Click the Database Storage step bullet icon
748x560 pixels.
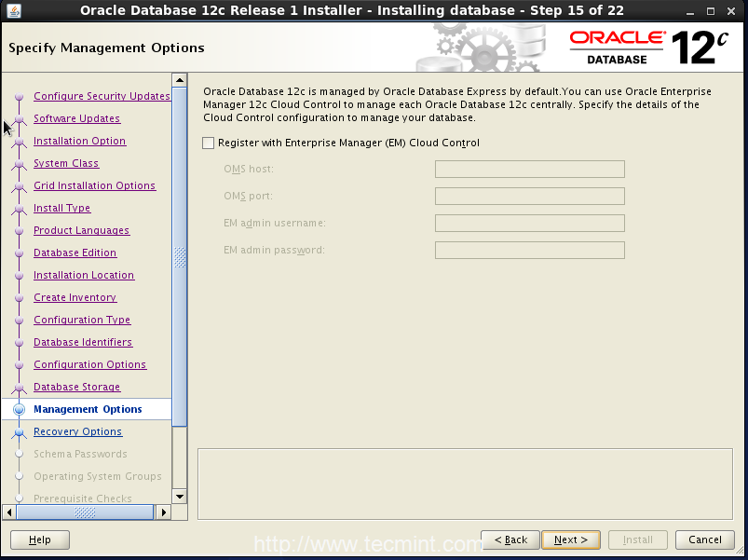[x=19, y=388]
